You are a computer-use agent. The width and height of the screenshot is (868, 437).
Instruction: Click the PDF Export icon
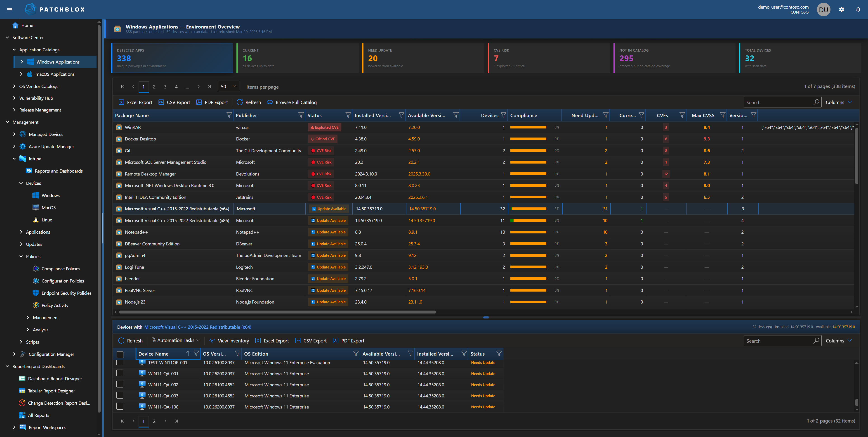tap(199, 102)
